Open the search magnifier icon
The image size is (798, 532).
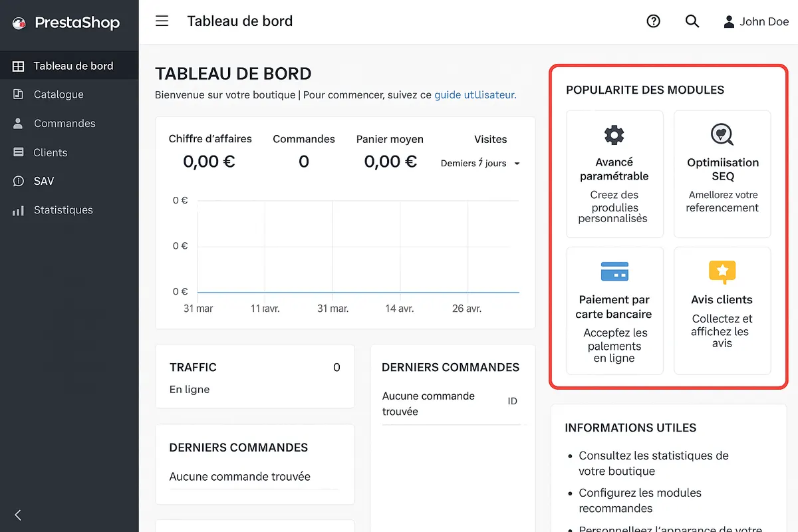click(692, 21)
